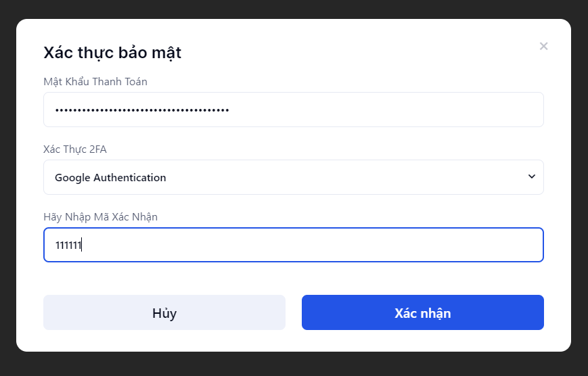Click the Mật Khẩu Thanh Toán label
This screenshot has width=588, height=376.
click(95, 82)
